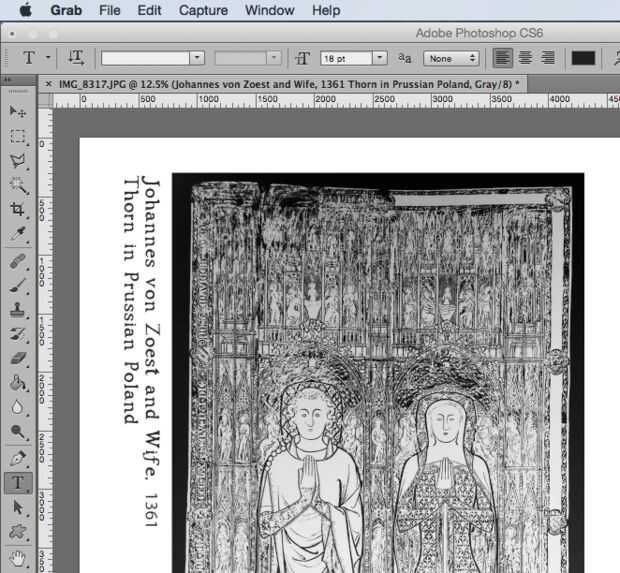Open the Capture menu
Image resolution: width=620 pixels, height=573 pixels.
pos(203,10)
